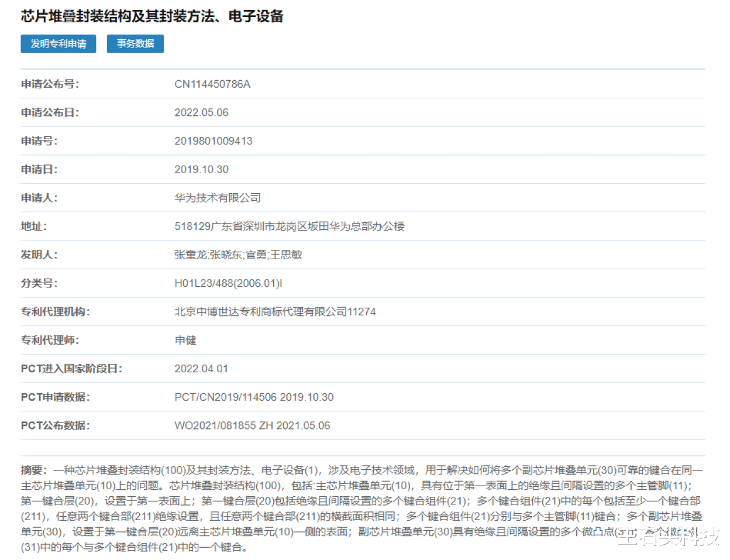730x560 pixels.
Task: Select the application date 2019.10.30
Action: [x=203, y=169]
